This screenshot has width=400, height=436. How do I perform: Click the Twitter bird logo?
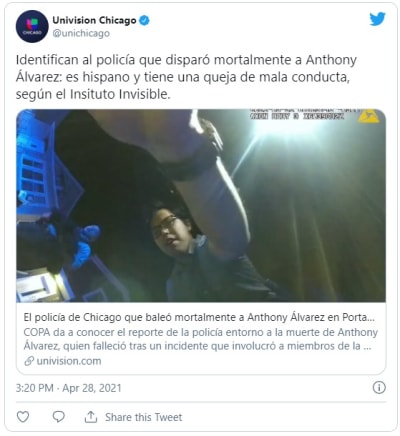point(377,19)
